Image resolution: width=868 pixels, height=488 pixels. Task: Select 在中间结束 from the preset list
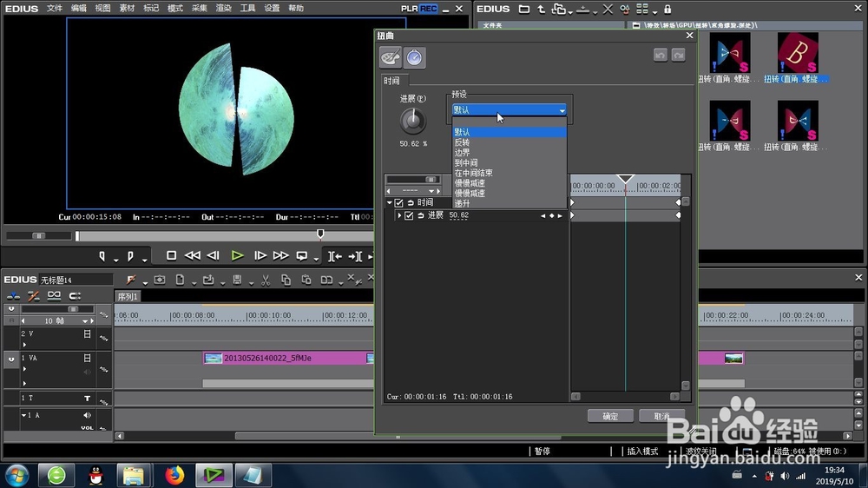pos(510,173)
